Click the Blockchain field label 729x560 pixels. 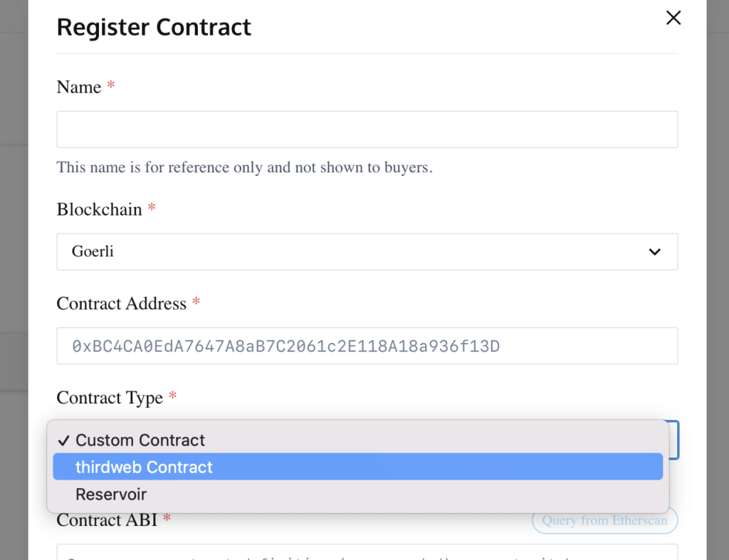coord(100,209)
